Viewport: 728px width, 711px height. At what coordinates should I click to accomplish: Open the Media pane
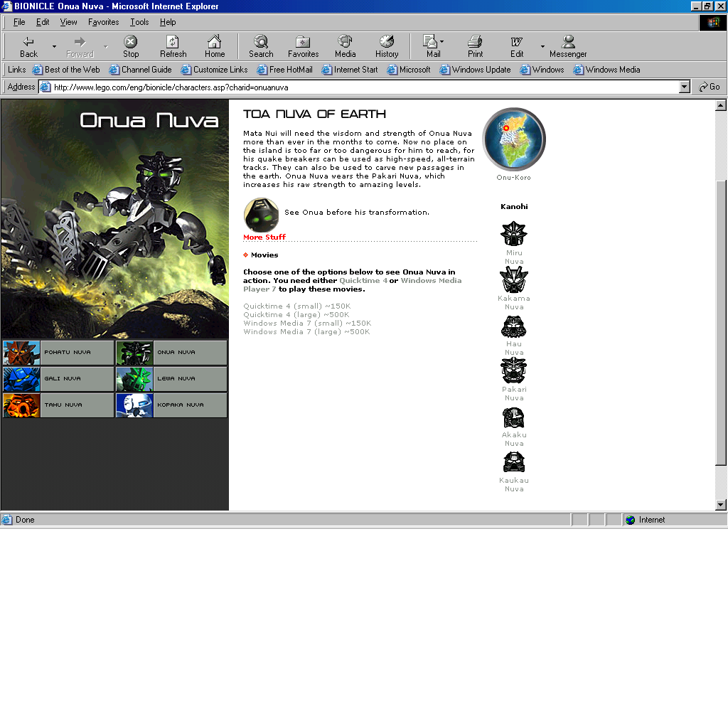[x=345, y=46]
